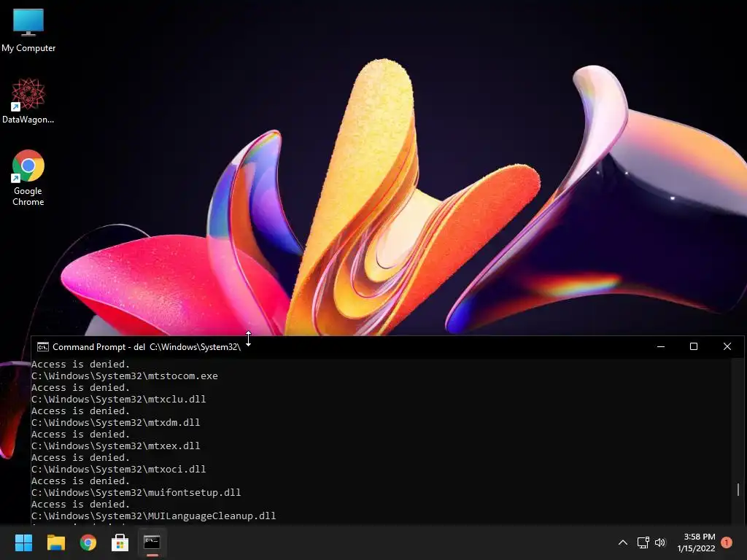747x560 pixels.
Task: Click the Command Prompt taskbar icon
Action: (x=152, y=542)
